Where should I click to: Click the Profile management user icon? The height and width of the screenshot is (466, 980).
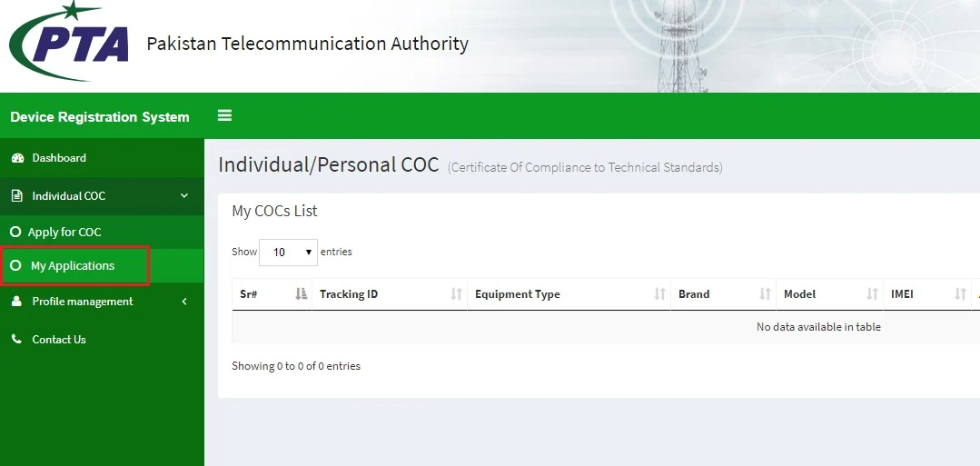click(16, 302)
